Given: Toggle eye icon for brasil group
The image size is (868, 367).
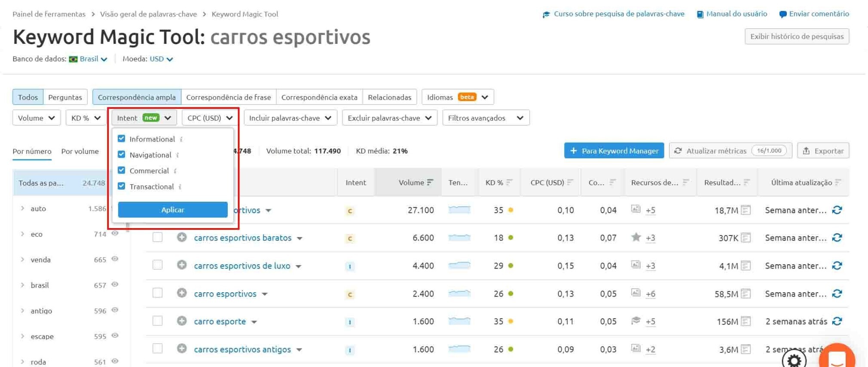Looking at the screenshot, I should [x=115, y=284].
